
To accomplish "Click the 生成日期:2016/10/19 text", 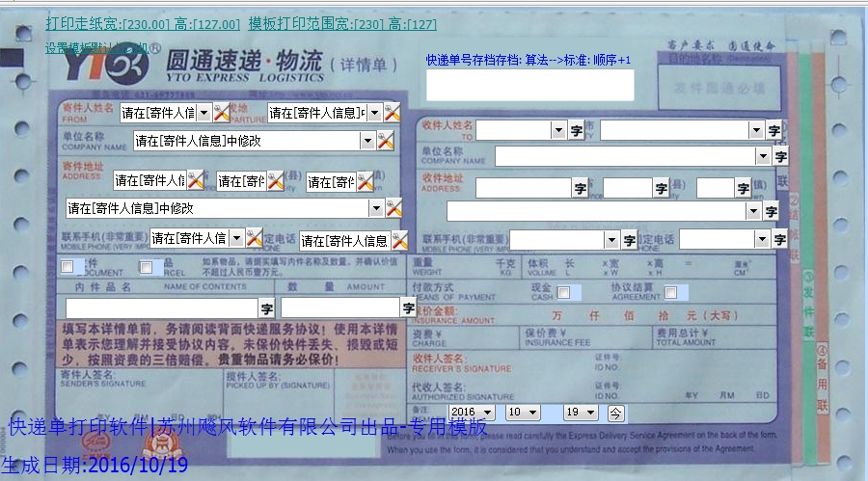I will (95, 465).
